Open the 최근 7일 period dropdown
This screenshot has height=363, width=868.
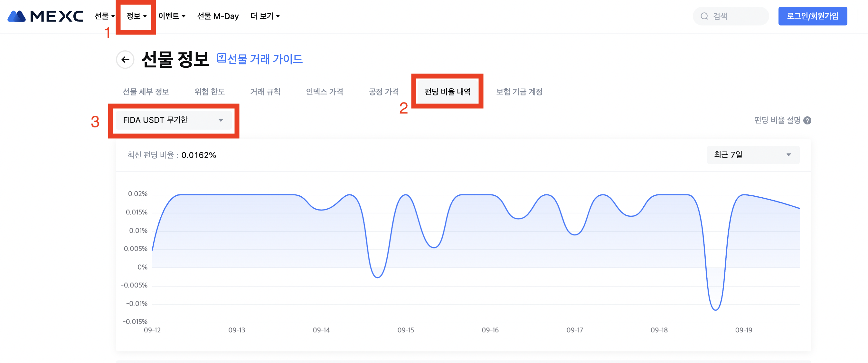pyautogui.click(x=752, y=155)
